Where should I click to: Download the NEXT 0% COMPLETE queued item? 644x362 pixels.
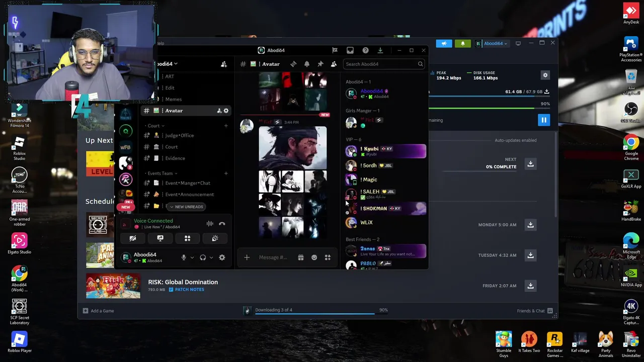point(530,164)
